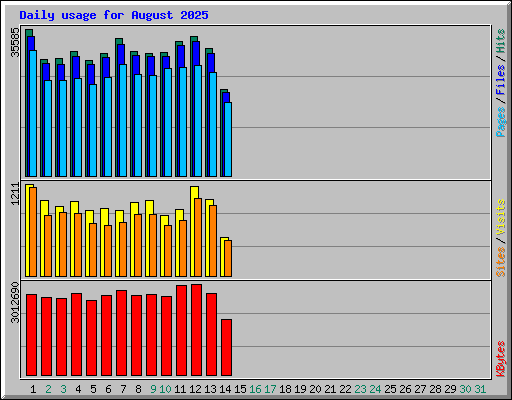Click the red KBytes bar for day 7
The height and width of the screenshot is (400, 512).
121,333
